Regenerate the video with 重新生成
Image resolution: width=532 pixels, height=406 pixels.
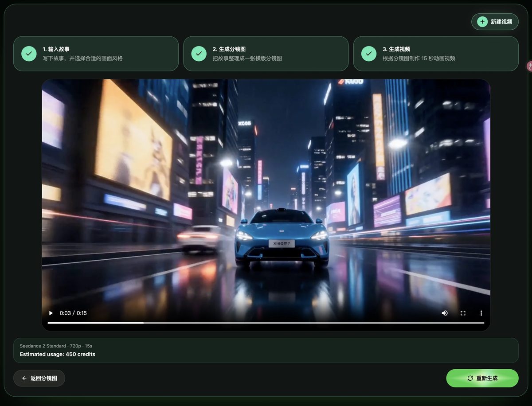(x=482, y=378)
